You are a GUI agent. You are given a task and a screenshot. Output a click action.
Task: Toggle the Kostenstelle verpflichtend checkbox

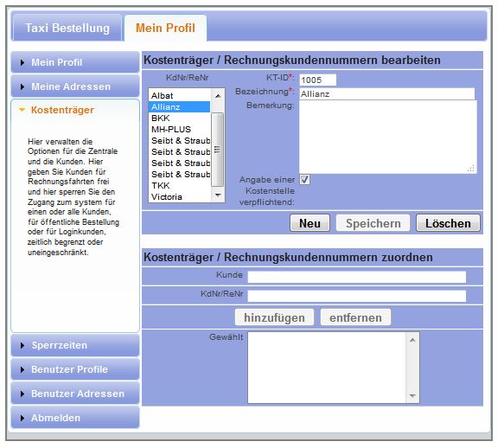pyautogui.click(x=304, y=179)
